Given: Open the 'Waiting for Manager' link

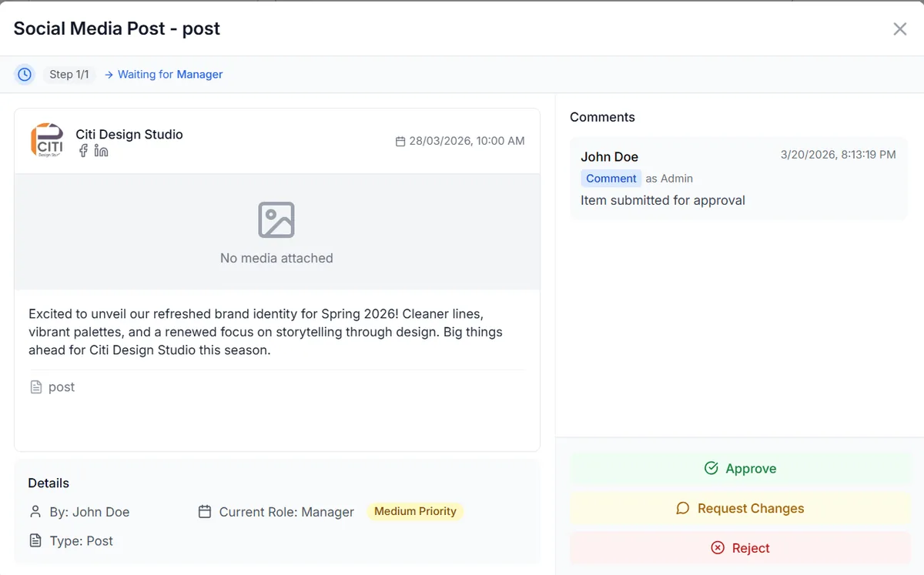Looking at the screenshot, I should pos(171,74).
